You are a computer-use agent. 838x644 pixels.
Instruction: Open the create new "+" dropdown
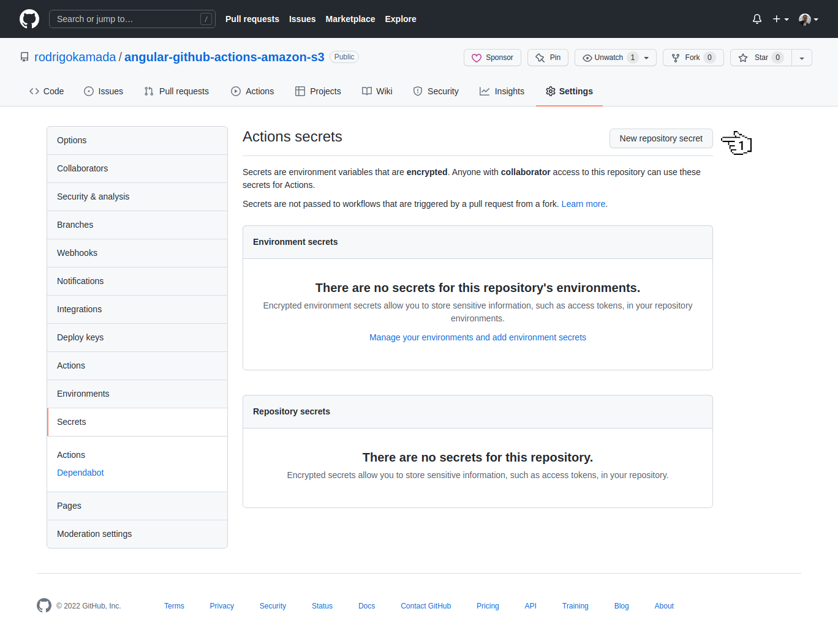click(x=780, y=19)
